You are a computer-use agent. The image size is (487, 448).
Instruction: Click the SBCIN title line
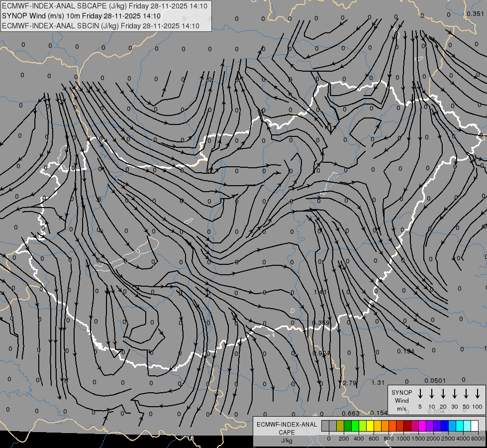coord(100,26)
